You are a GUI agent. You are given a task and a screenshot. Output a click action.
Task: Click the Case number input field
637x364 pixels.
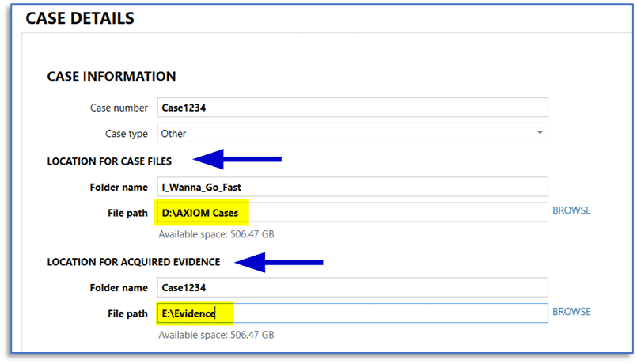click(x=353, y=108)
